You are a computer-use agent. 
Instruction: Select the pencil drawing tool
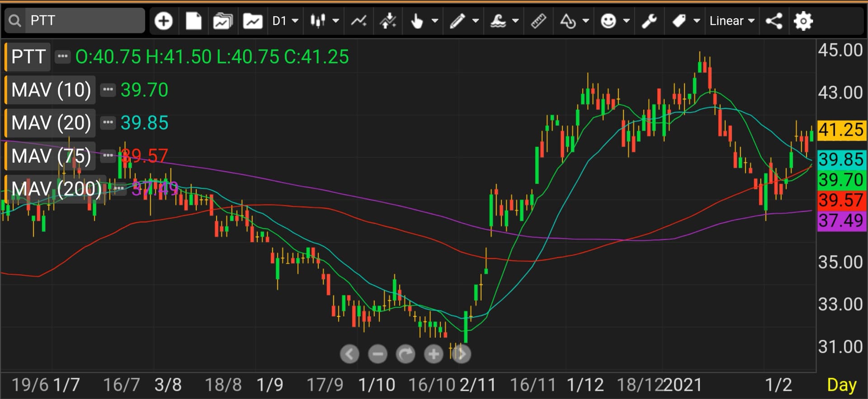[458, 21]
